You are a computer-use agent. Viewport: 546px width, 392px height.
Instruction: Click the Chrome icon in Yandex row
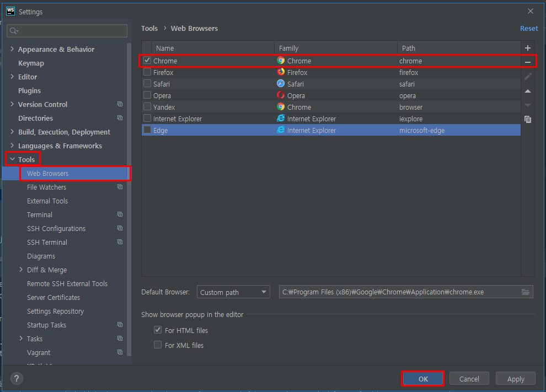click(281, 107)
